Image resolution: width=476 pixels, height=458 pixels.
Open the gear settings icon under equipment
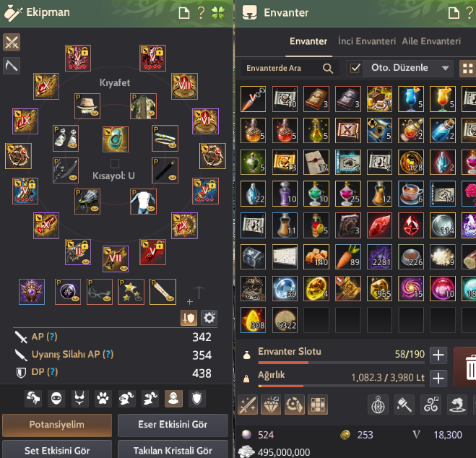tap(209, 318)
